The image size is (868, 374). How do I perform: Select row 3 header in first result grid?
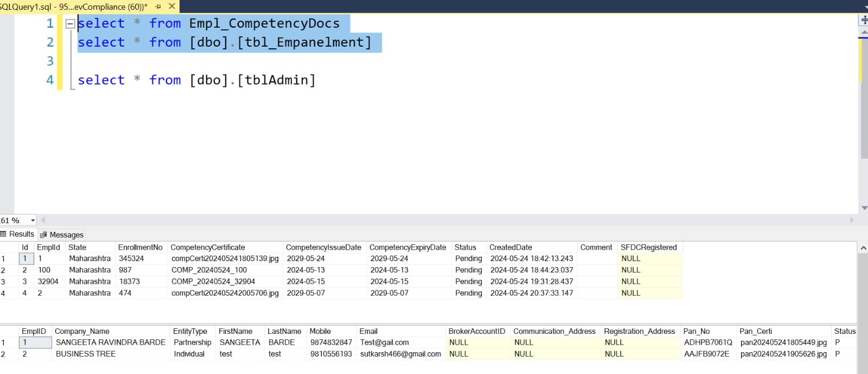[x=4, y=282]
